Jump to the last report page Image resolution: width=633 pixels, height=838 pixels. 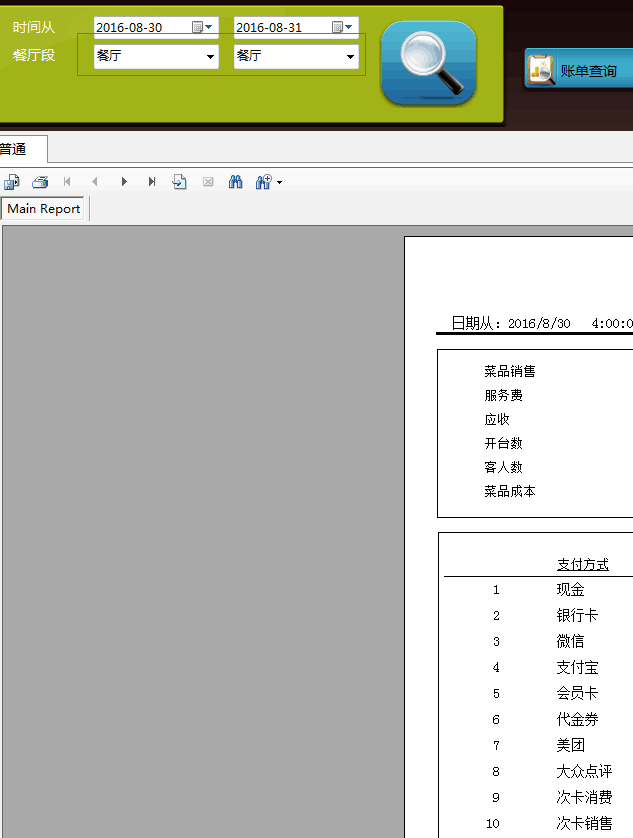click(x=152, y=182)
